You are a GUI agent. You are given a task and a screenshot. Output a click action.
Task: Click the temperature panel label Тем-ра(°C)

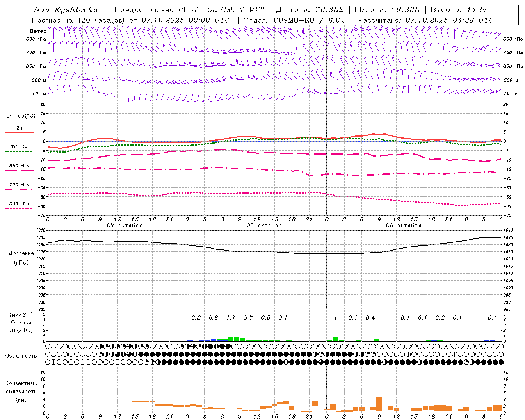tap(19, 116)
